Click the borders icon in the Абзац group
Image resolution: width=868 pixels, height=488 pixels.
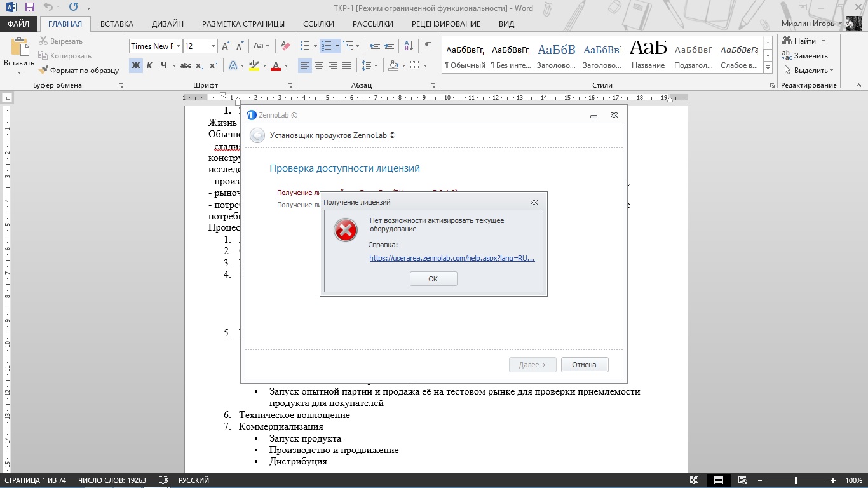tap(414, 65)
